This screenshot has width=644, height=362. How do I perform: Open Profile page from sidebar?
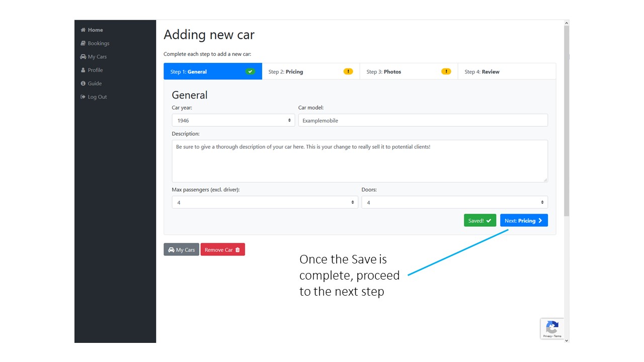92,70
